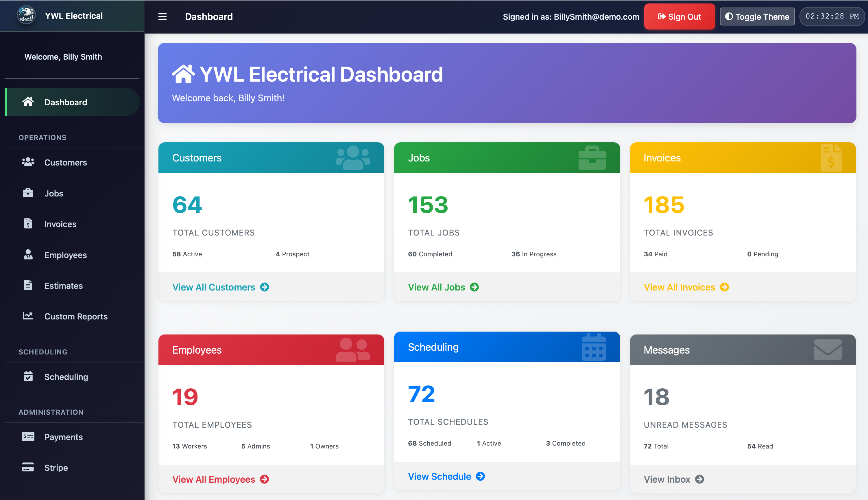Screen dimensions: 868x500
Task: Toggle Theme to switch appearance
Action: 757,16
